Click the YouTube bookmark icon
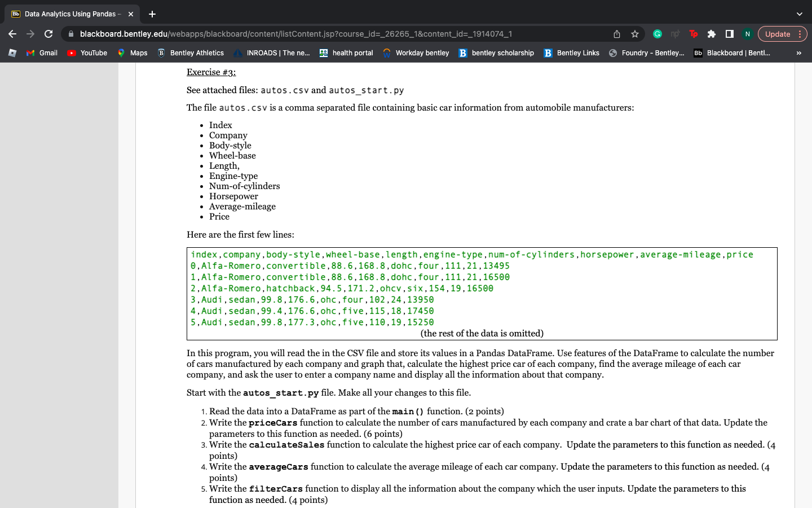Image resolution: width=812 pixels, height=508 pixels. (70, 52)
